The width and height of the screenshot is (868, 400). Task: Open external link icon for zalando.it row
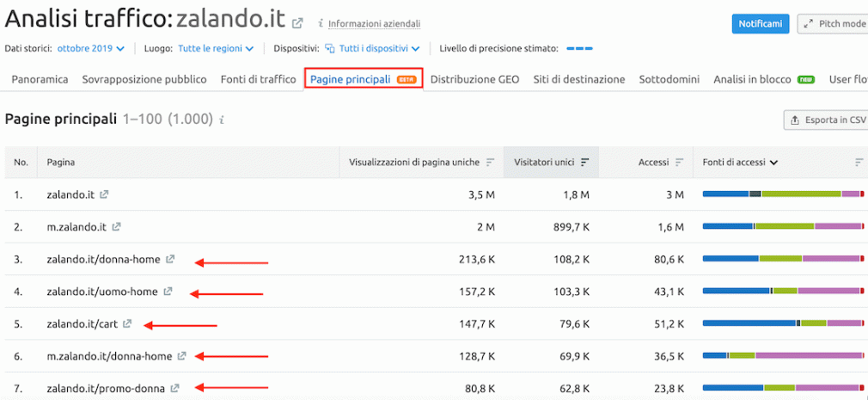[104, 194]
